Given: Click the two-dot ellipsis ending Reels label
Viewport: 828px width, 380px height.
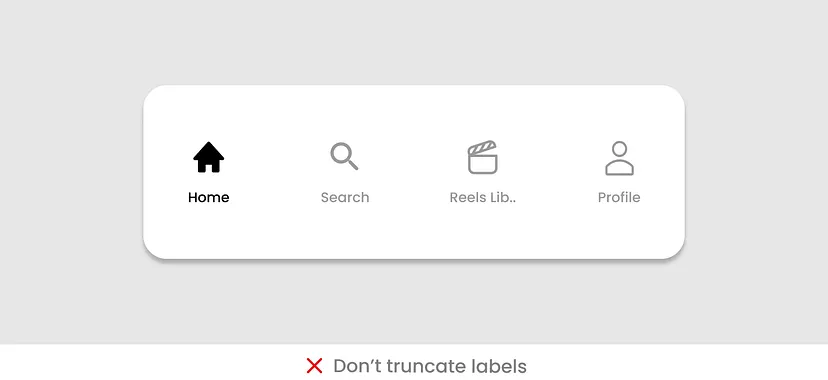Looking at the screenshot, I should point(512,202).
